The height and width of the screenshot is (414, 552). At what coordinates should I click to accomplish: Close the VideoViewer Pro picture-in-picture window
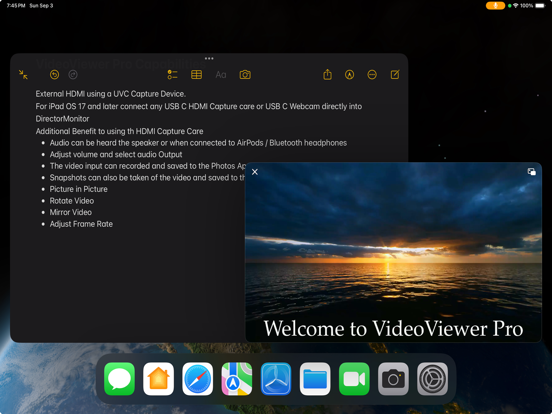255,172
